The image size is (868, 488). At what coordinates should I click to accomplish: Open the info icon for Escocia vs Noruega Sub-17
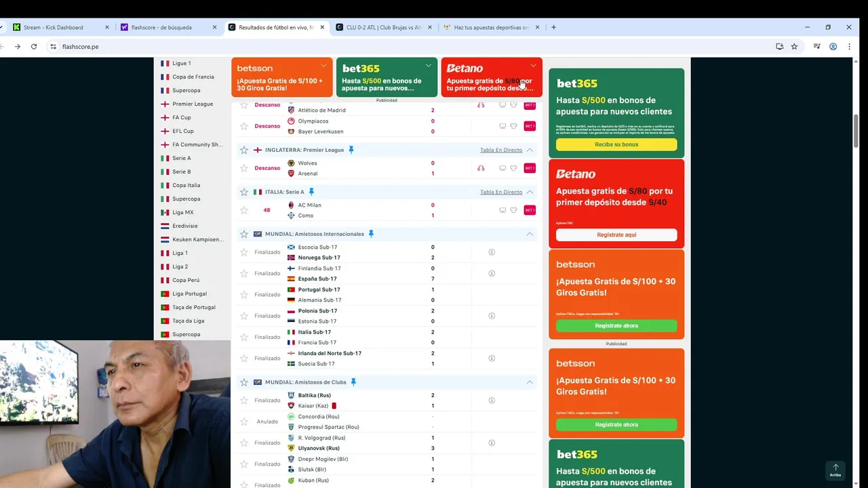pyautogui.click(x=492, y=252)
